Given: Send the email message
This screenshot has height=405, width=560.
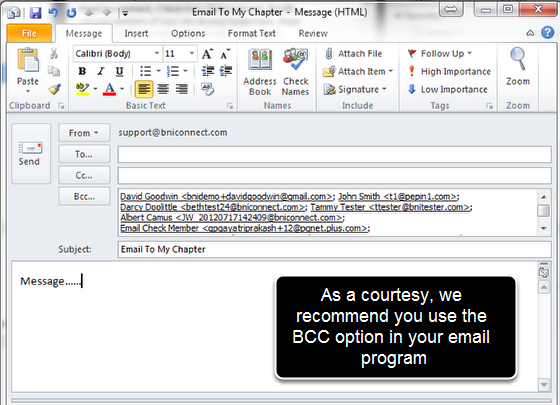Looking at the screenshot, I should 31,154.
